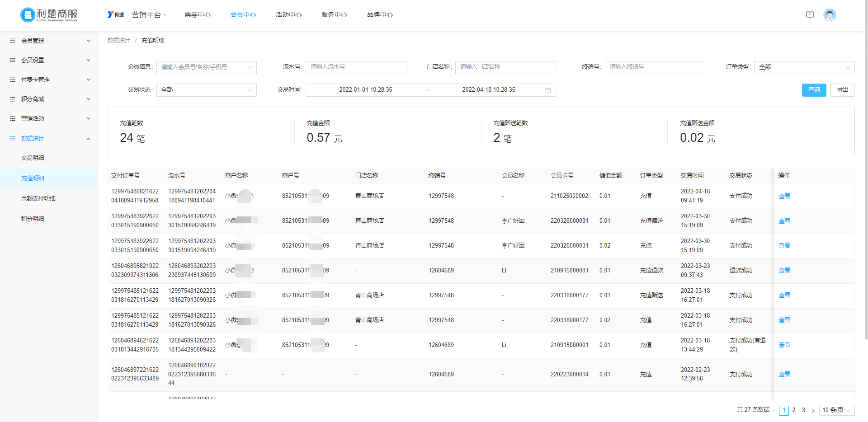Screen dimensions: 868x422
Task: Open the book/documentation icon in header
Action: [810, 14]
